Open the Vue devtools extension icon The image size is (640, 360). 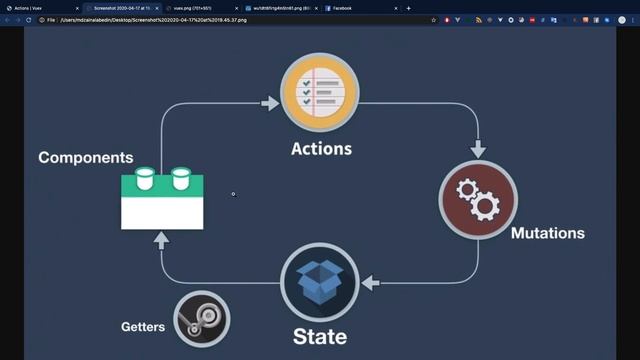(458, 20)
